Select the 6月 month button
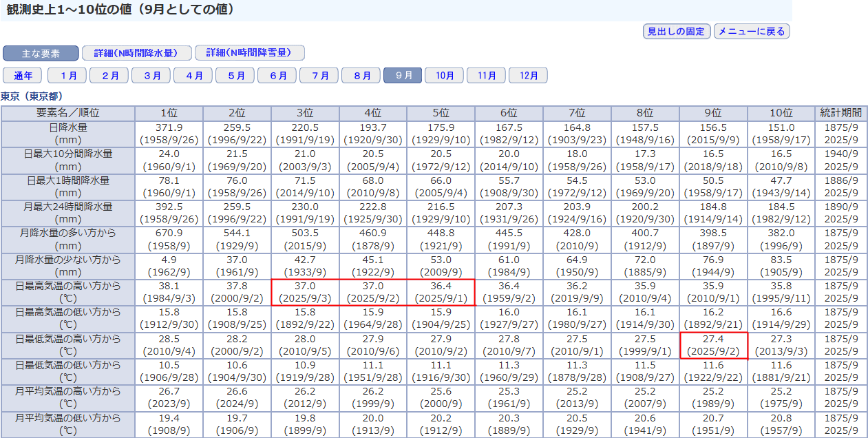This screenshot has height=438, width=868. click(277, 76)
